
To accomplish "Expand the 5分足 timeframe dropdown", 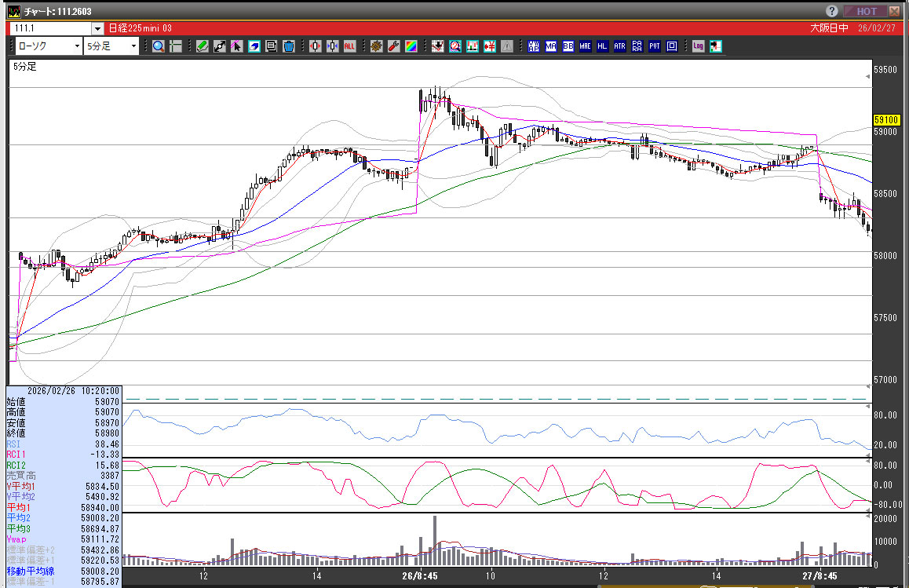I will 133,46.
